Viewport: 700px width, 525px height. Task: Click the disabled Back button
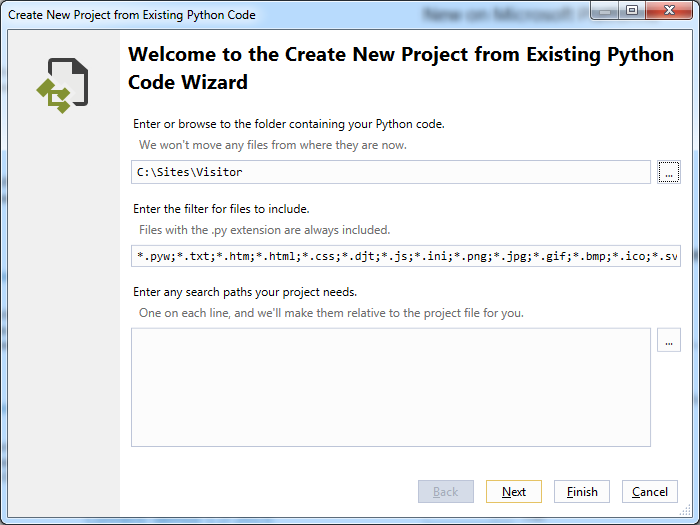(446, 492)
